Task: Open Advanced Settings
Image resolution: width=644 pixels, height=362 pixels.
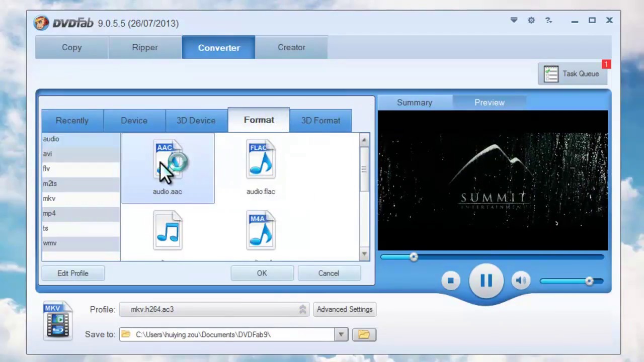Action: (345, 309)
